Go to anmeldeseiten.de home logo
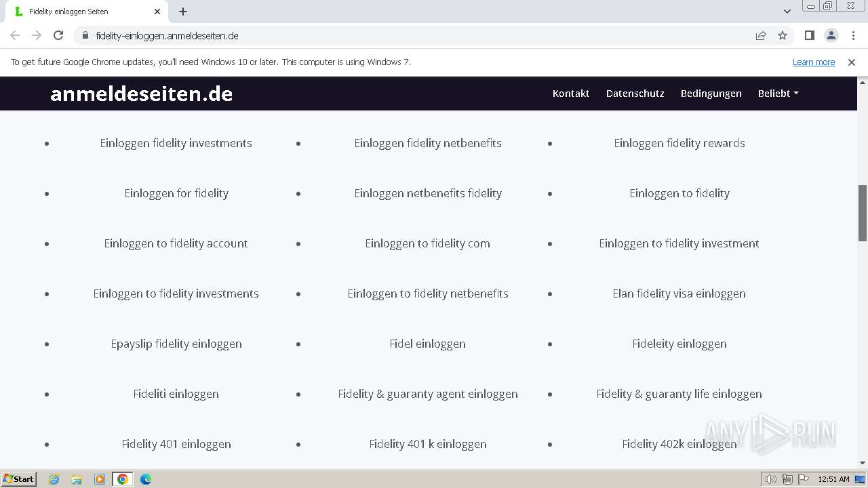This screenshot has height=488, width=868. point(141,94)
